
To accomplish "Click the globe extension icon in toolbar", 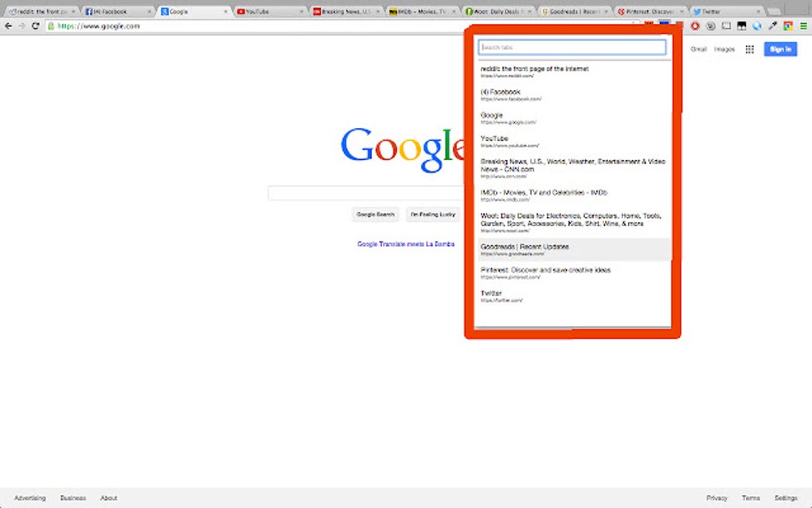I will tap(756, 25).
